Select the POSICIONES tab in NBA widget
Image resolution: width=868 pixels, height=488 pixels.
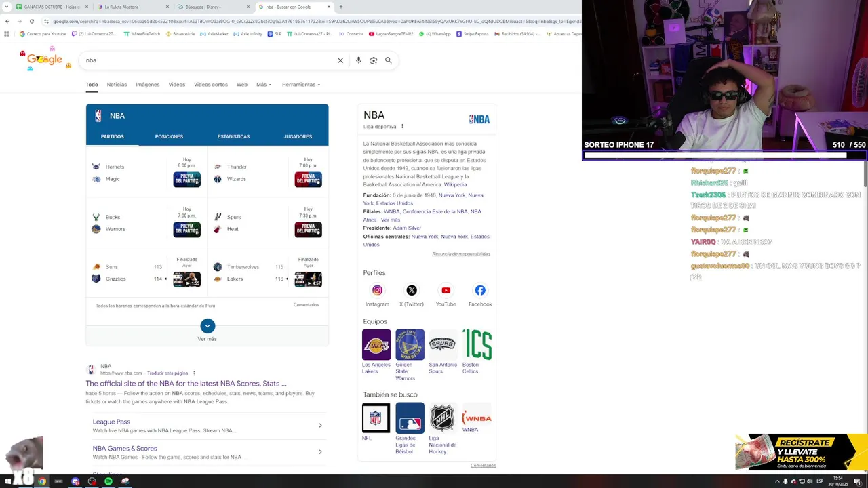(169, 136)
